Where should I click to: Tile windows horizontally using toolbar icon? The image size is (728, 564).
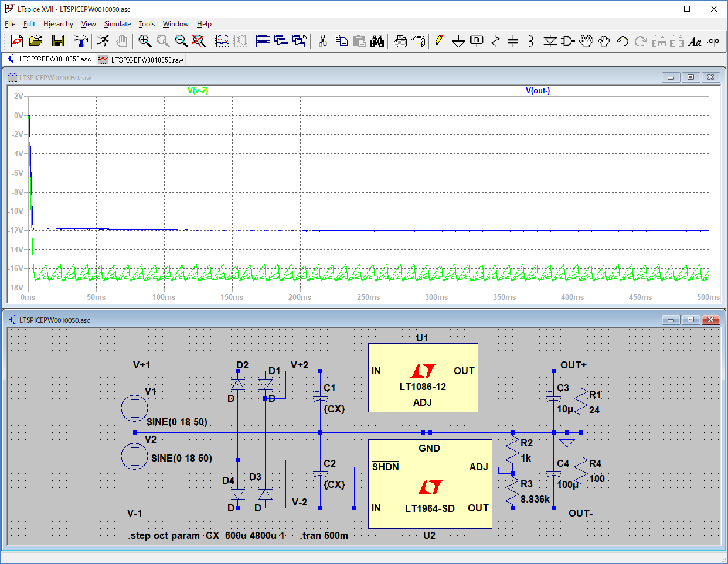click(263, 41)
